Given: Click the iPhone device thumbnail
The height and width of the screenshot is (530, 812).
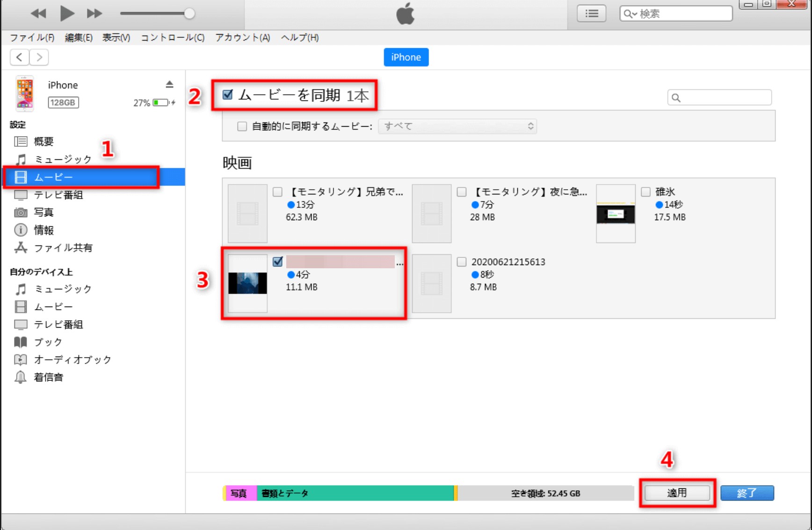Looking at the screenshot, I should point(25,93).
